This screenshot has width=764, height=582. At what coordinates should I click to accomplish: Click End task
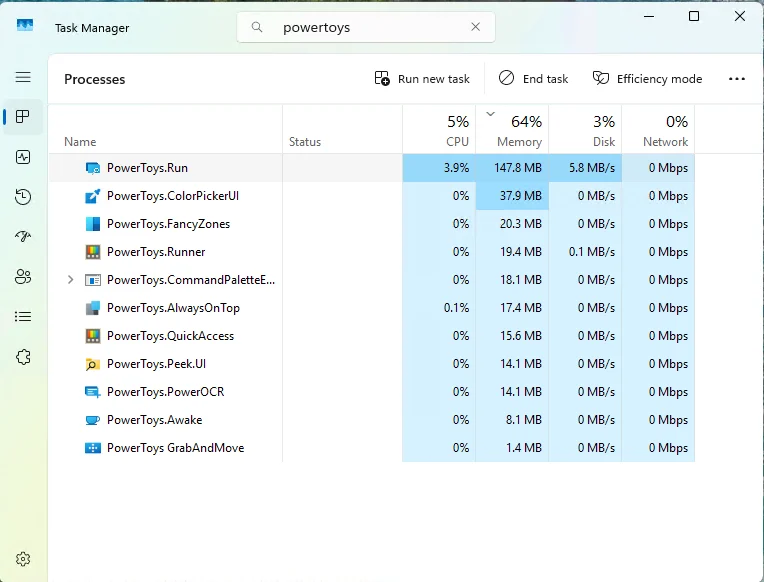pos(533,78)
